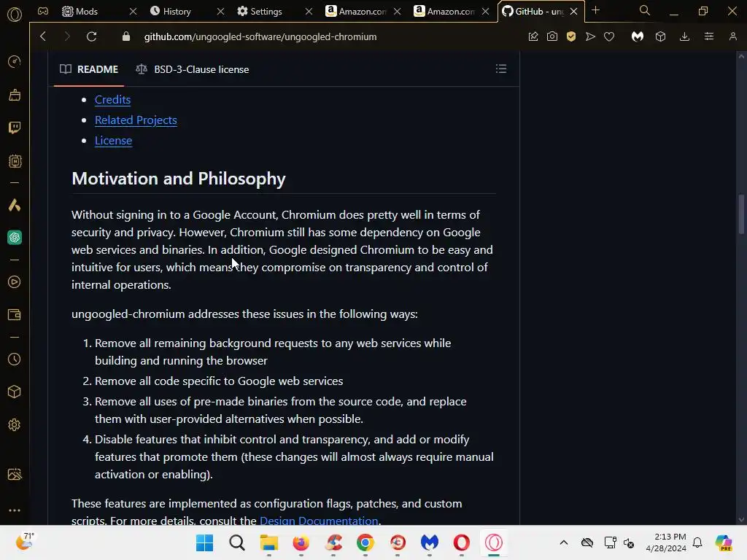
Task: Open Extensions cube icon in sidebar
Action: point(15,392)
